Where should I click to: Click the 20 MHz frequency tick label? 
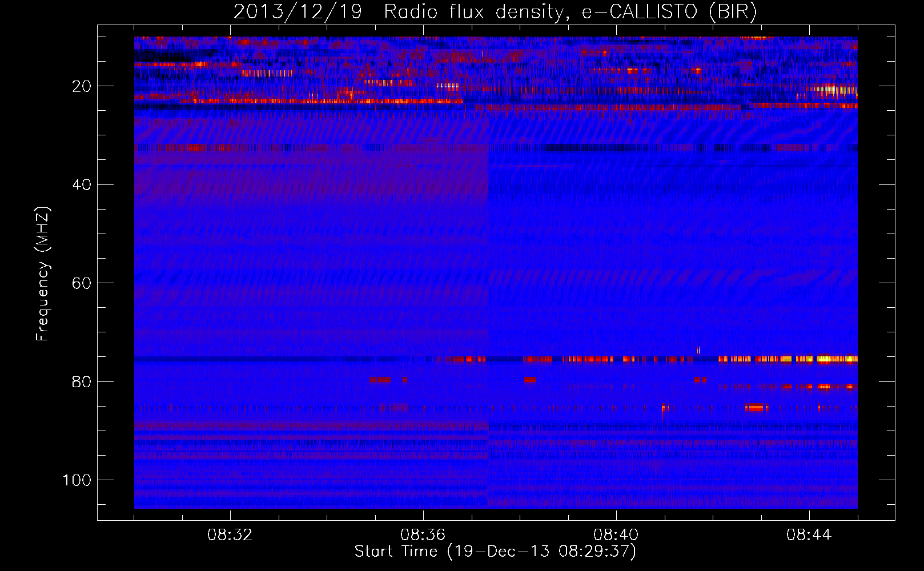click(82, 86)
